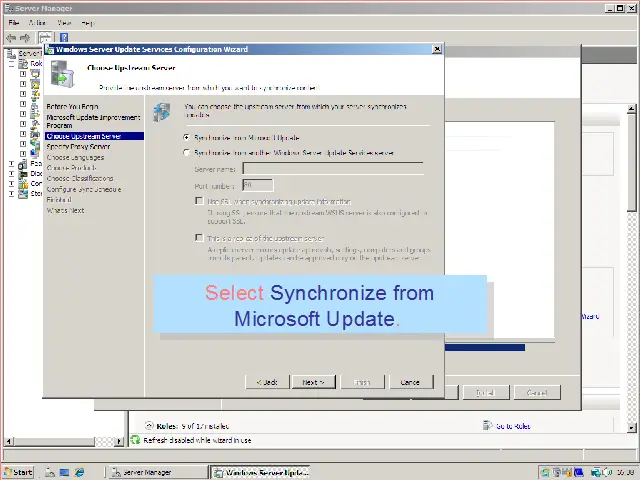Open the blue Help question mark icon
The width and height of the screenshot is (640, 480).
(64, 38)
